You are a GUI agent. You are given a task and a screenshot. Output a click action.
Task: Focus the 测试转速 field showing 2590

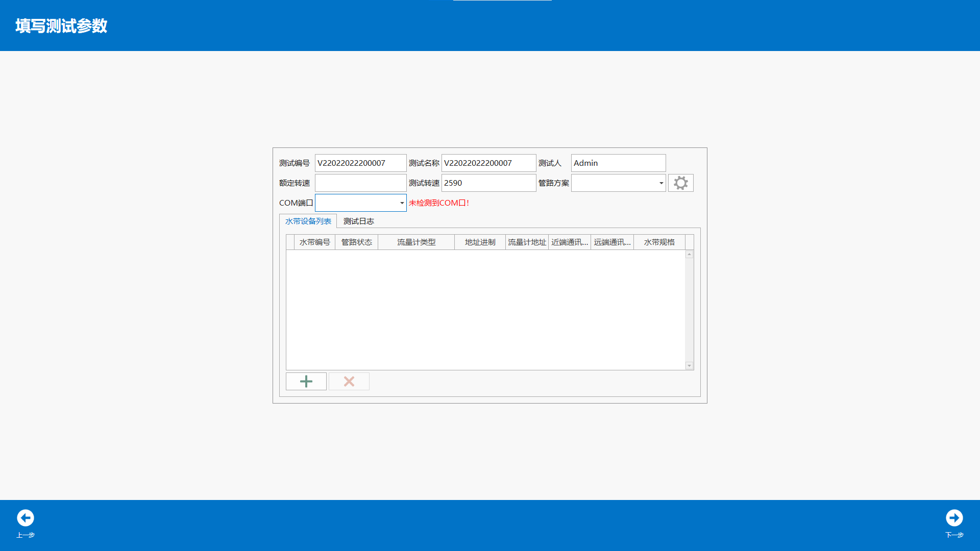(x=488, y=183)
